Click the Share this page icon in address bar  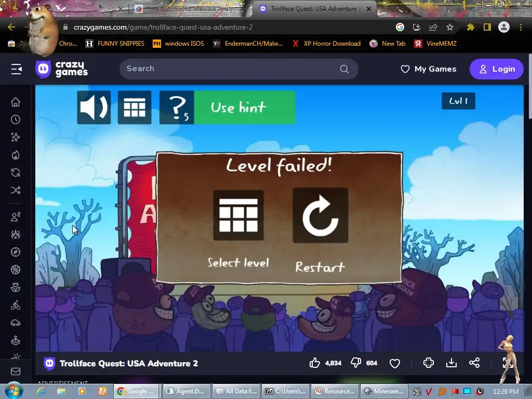pos(433,27)
